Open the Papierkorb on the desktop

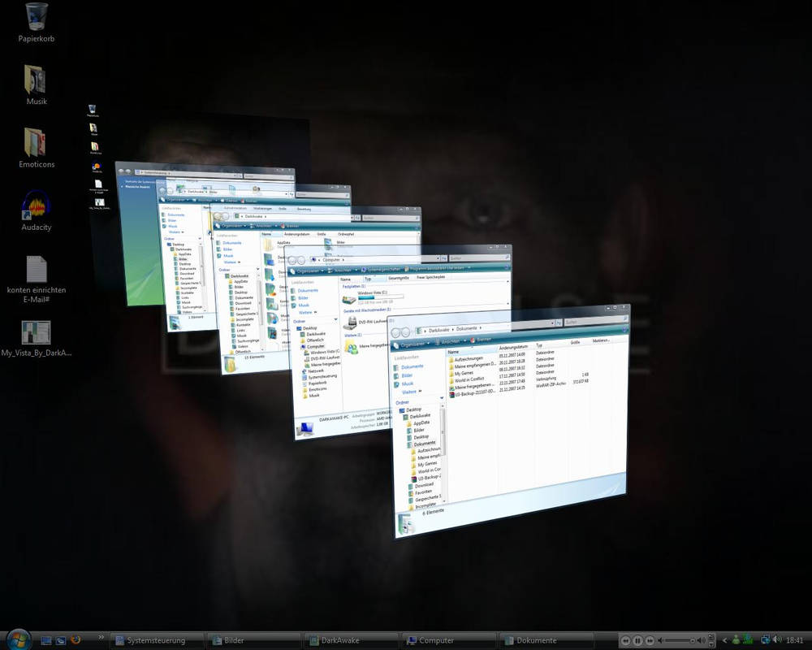(x=36, y=18)
